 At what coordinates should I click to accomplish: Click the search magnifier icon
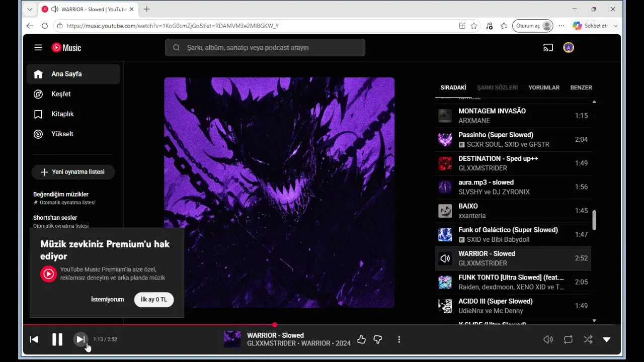176,48
